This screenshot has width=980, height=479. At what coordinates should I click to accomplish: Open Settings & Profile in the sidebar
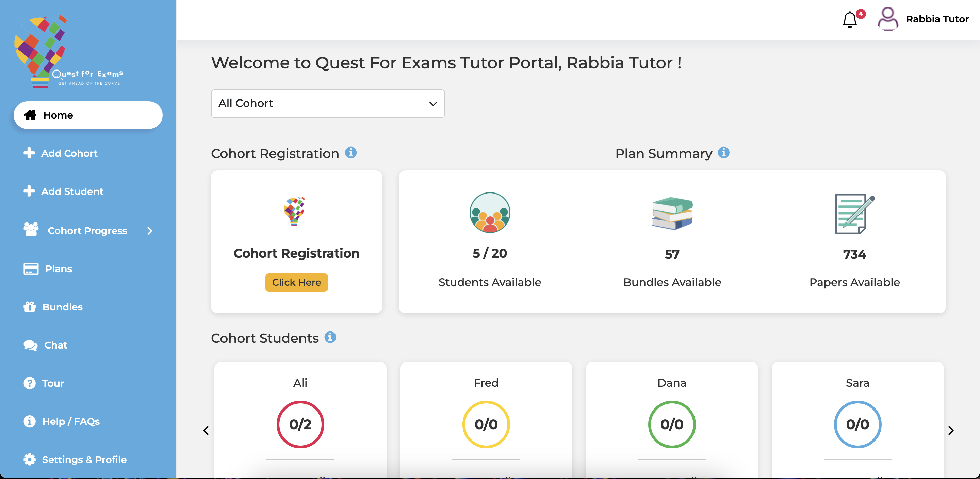pos(84,460)
